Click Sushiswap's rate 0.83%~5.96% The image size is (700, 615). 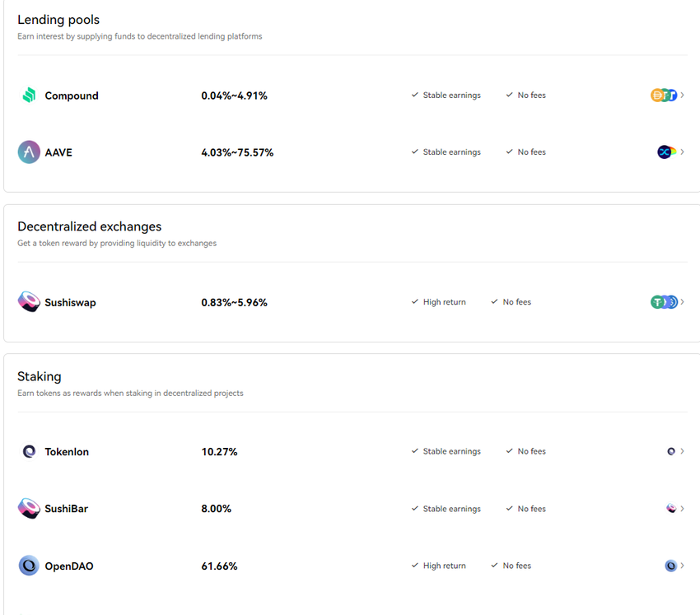point(234,302)
